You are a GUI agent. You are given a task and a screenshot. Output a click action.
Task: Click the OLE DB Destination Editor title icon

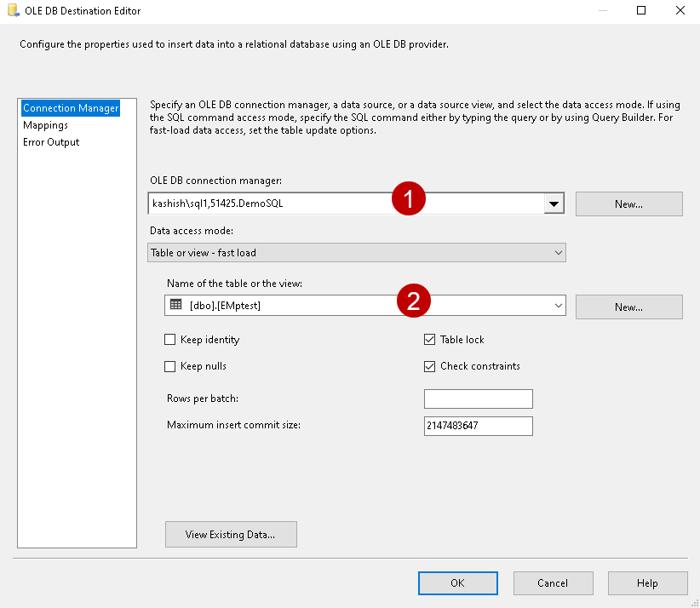tap(14, 11)
